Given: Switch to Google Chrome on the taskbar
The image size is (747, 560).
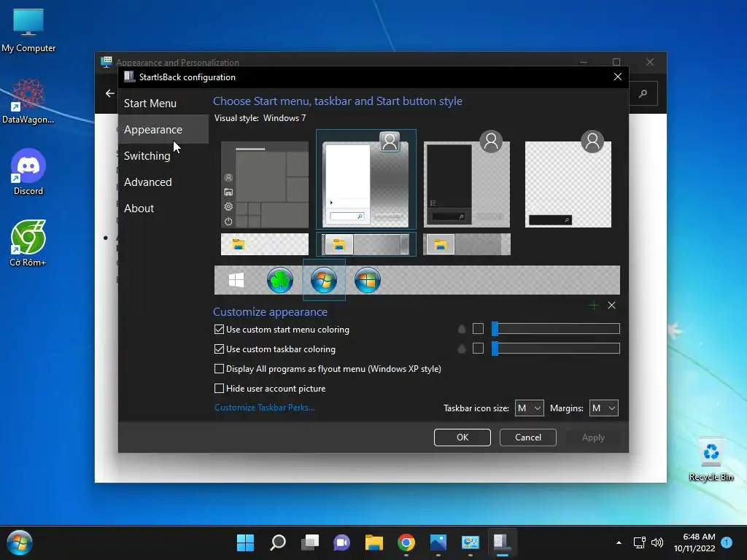Looking at the screenshot, I should click(x=406, y=542).
